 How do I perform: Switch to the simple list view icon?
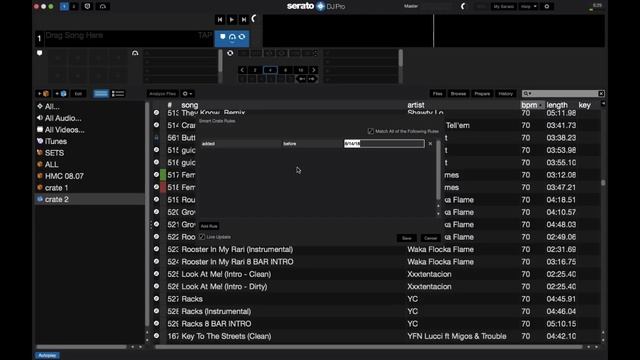tap(101, 93)
